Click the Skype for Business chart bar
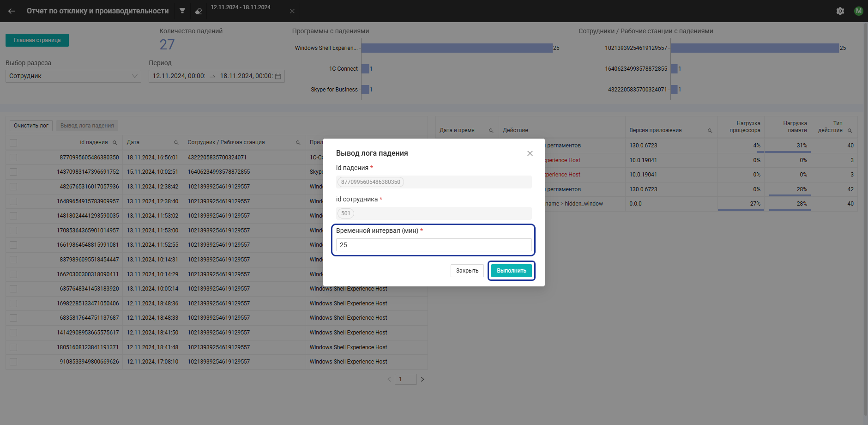Viewport: 868px width, 425px height. coord(365,90)
